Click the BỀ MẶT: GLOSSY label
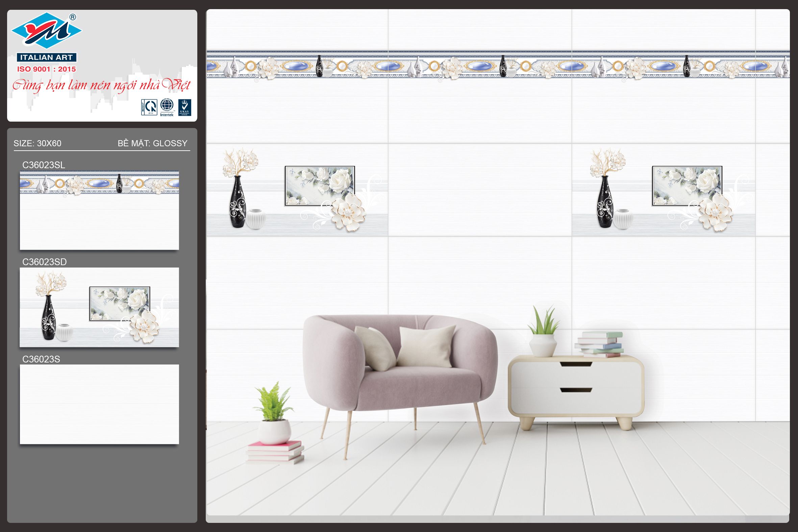Image resolution: width=798 pixels, height=532 pixels. tap(152, 143)
